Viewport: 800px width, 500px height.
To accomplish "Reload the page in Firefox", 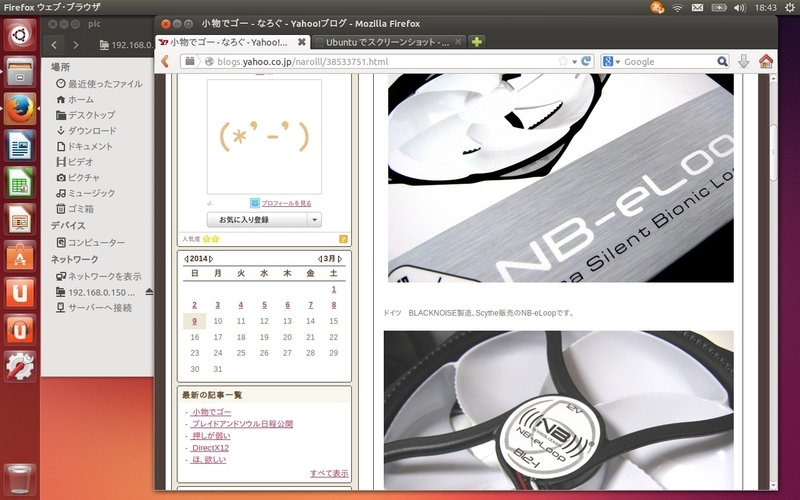I will pyautogui.click(x=586, y=61).
